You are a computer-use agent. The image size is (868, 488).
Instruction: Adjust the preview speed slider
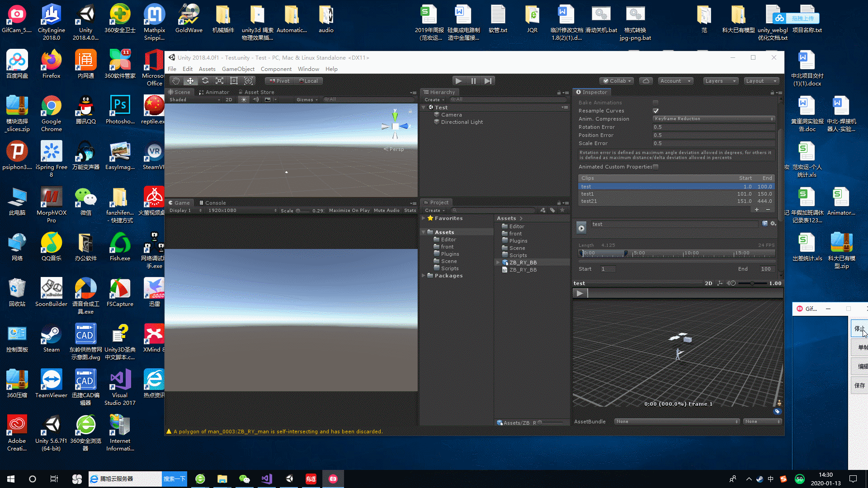point(752,283)
